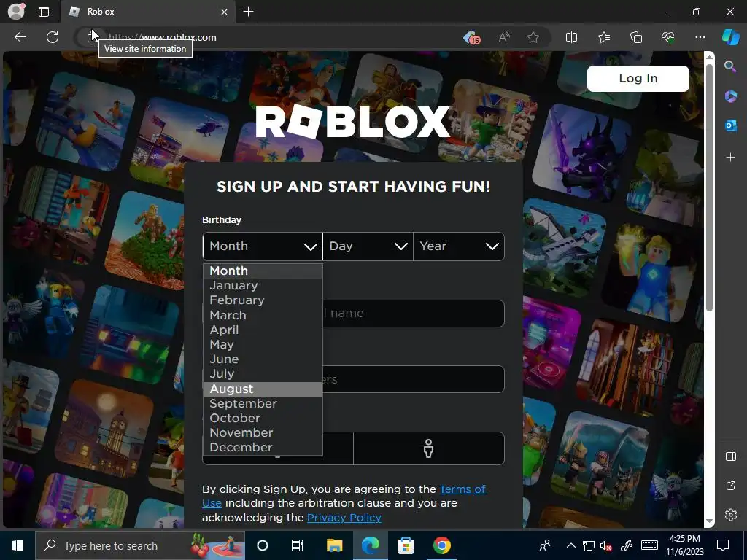
Task: Refresh the Roblox page
Action: (x=53, y=37)
